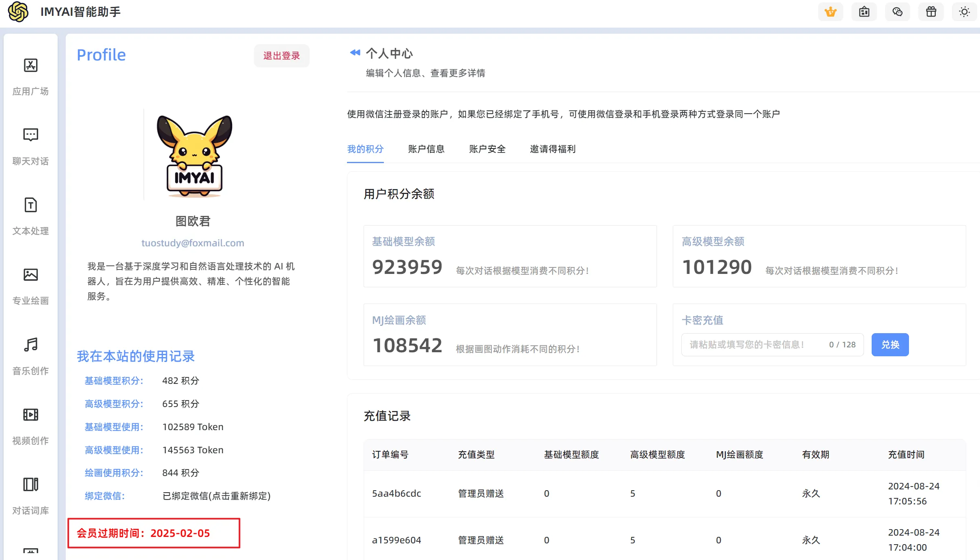This screenshot has width=980, height=560.
Task: Open 专业绘画 image sidebar icon
Action: pyautogui.click(x=30, y=275)
